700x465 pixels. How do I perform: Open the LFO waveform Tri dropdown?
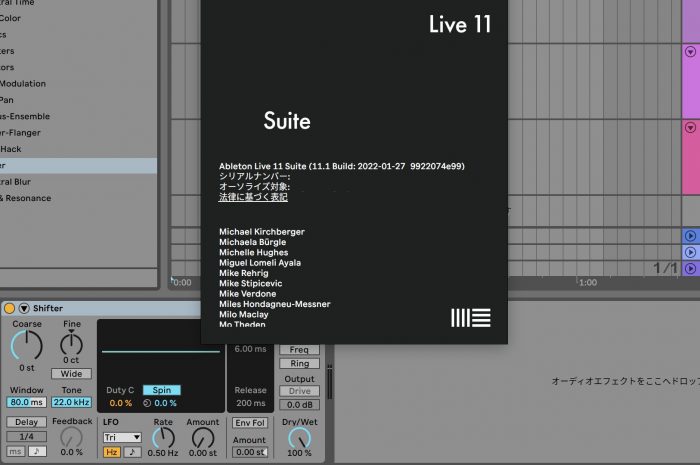122,437
